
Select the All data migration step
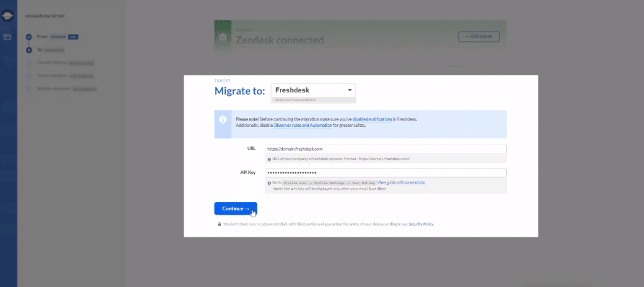click(x=67, y=89)
